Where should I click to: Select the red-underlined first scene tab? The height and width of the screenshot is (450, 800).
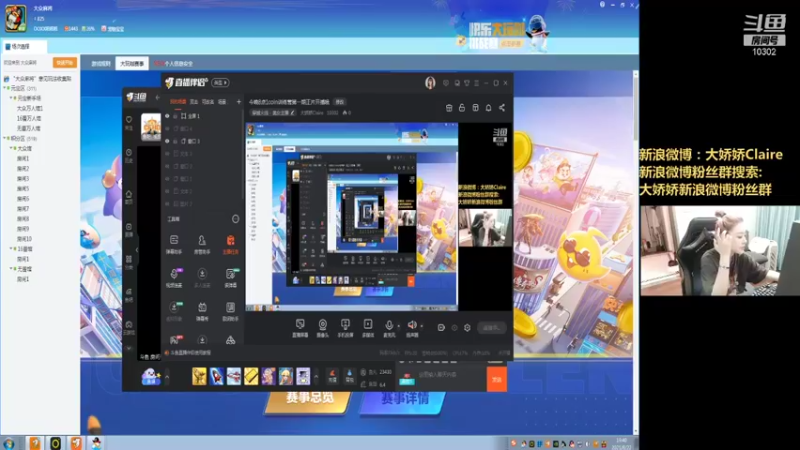pos(178,102)
